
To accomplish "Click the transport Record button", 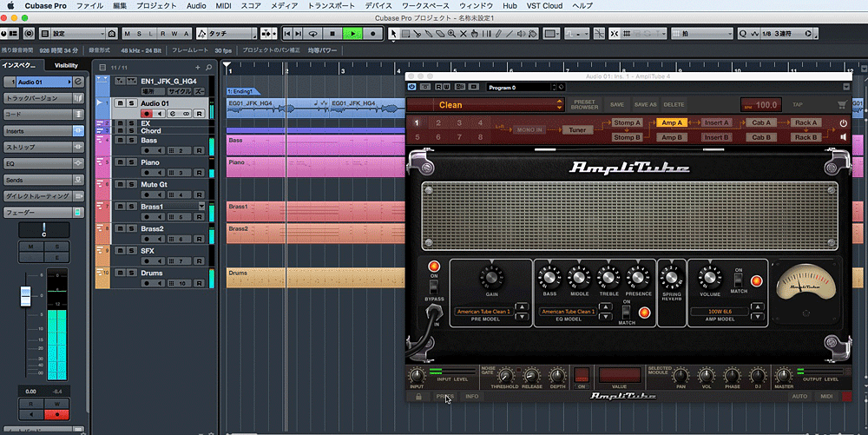I will [x=372, y=34].
